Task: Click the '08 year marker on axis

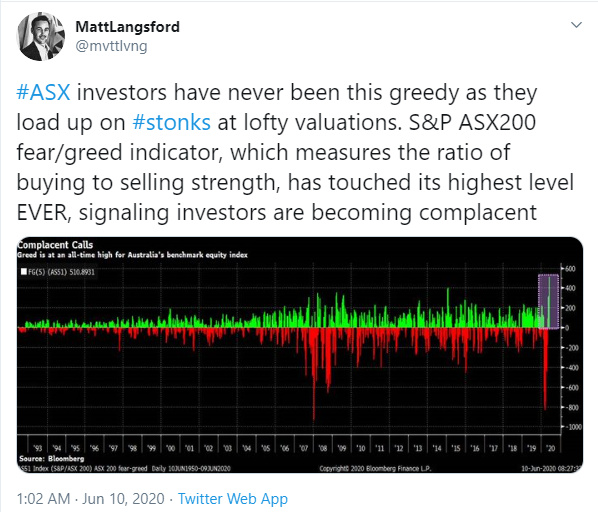Action: pyautogui.click(x=323, y=448)
